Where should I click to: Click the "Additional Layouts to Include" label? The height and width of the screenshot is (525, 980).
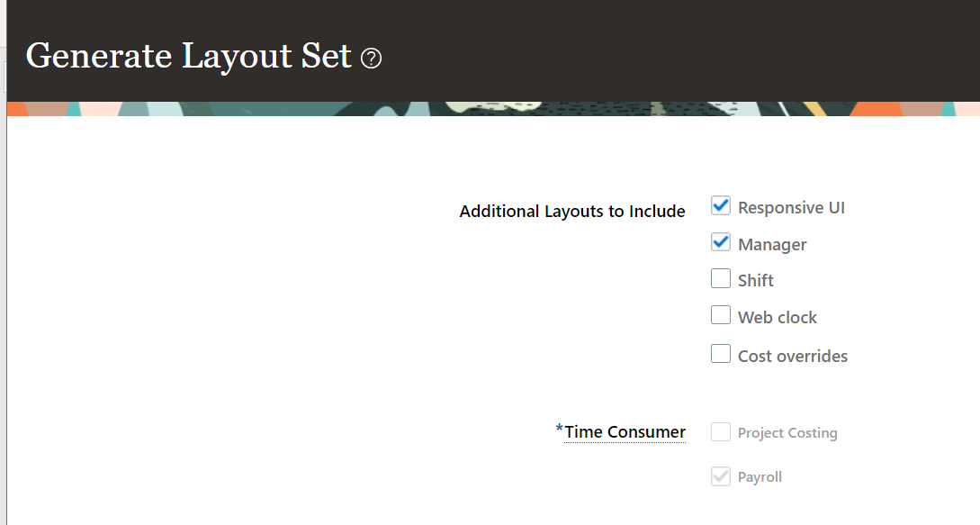tap(572, 211)
